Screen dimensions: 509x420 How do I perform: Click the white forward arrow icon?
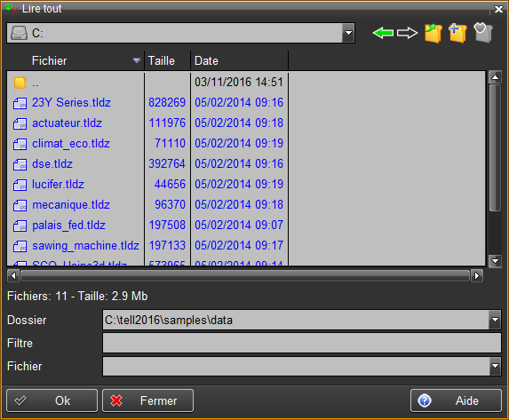408,33
